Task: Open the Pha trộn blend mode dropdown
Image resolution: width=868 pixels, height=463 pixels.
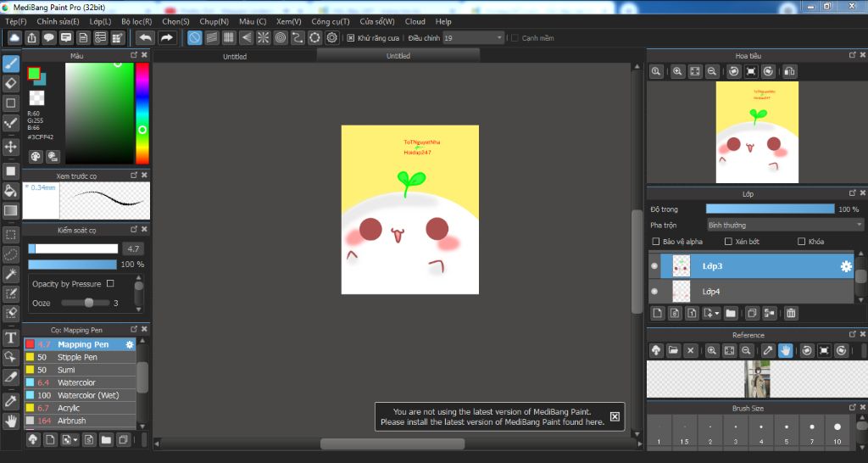Action: click(x=785, y=225)
